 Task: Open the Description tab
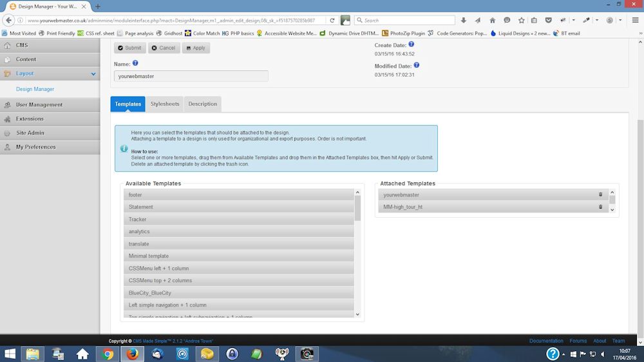202,104
